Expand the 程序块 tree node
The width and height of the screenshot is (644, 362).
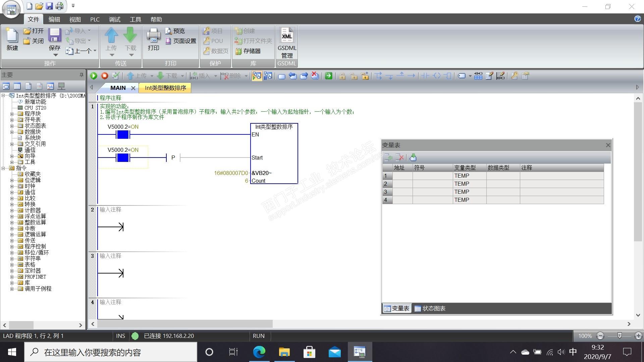pos(12,114)
